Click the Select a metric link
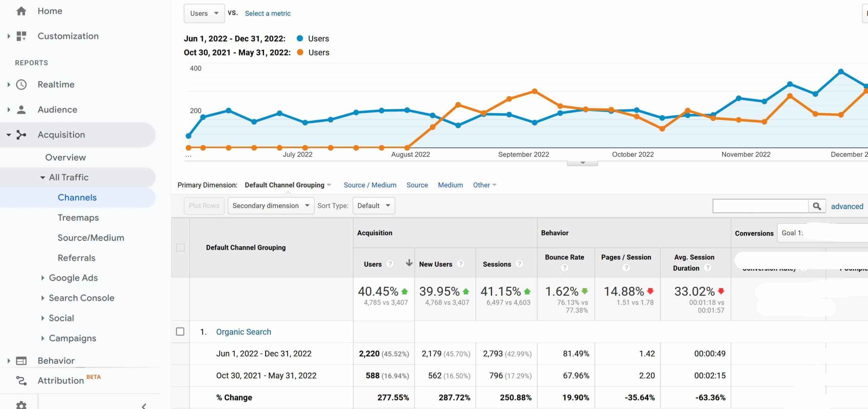Screen dimensions: 868x409 click(268, 14)
